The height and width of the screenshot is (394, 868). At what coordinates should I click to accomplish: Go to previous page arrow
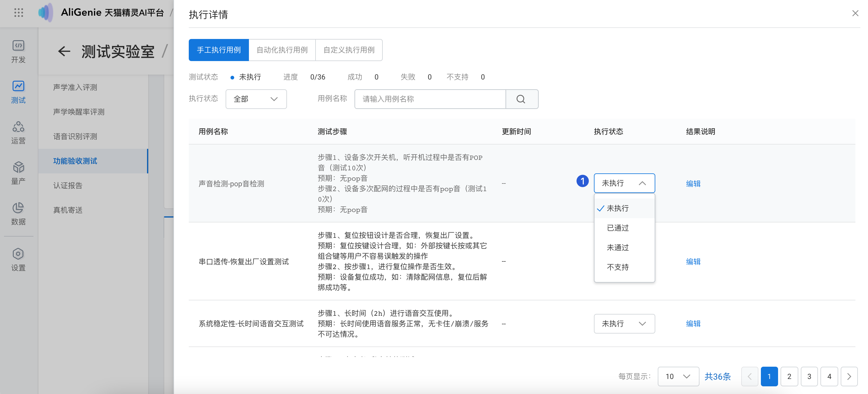[750, 376]
